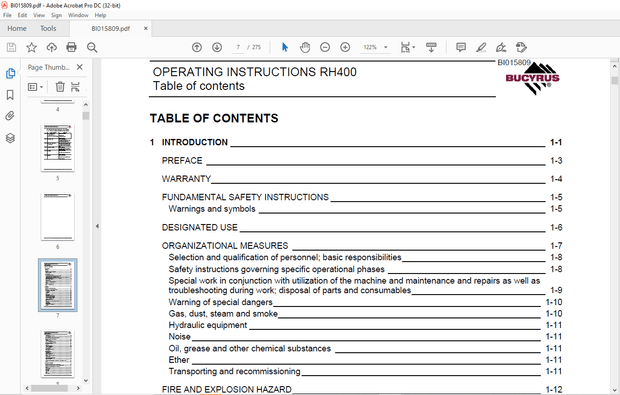
Task: Open the View menu
Action: (x=39, y=15)
